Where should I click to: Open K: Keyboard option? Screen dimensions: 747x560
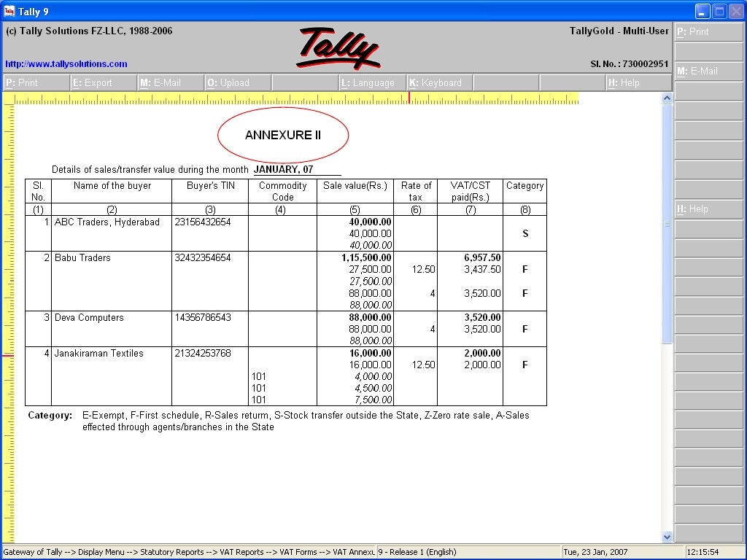440,83
